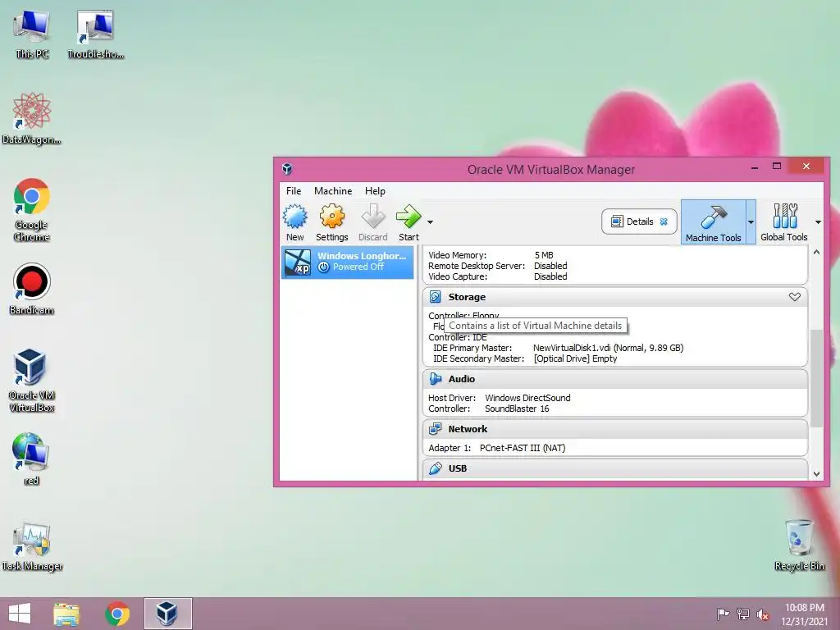The image size is (840, 630).
Task: Close the Details tool via its x
Action: pos(664,221)
